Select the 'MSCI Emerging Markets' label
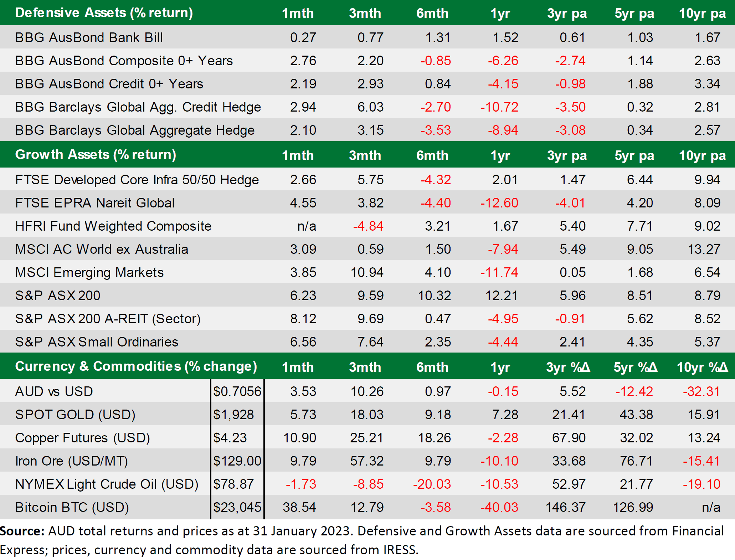Screen dimensions: 735x560 click(89, 272)
